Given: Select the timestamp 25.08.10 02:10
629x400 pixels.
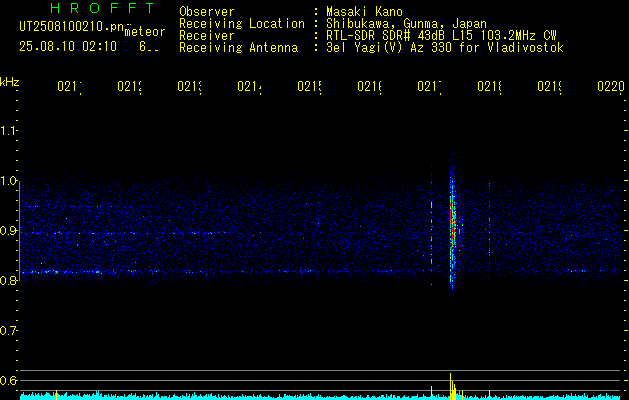Looking at the screenshot, I should [x=68, y=47].
